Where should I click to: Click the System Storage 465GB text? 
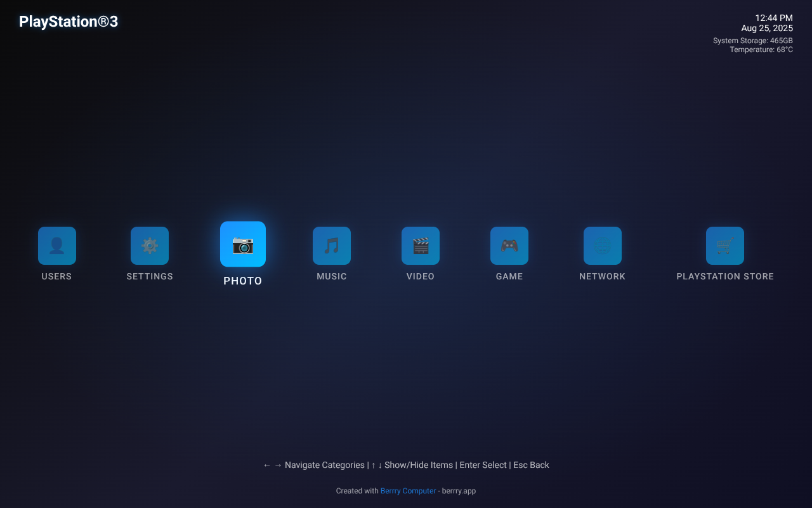(x=752, y=41)
